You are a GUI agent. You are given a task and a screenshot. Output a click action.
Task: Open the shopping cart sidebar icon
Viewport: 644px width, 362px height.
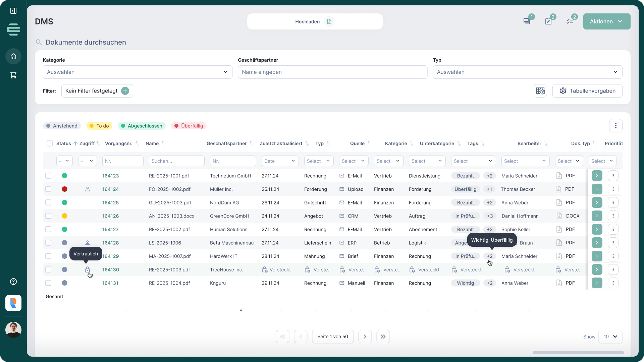13,75
